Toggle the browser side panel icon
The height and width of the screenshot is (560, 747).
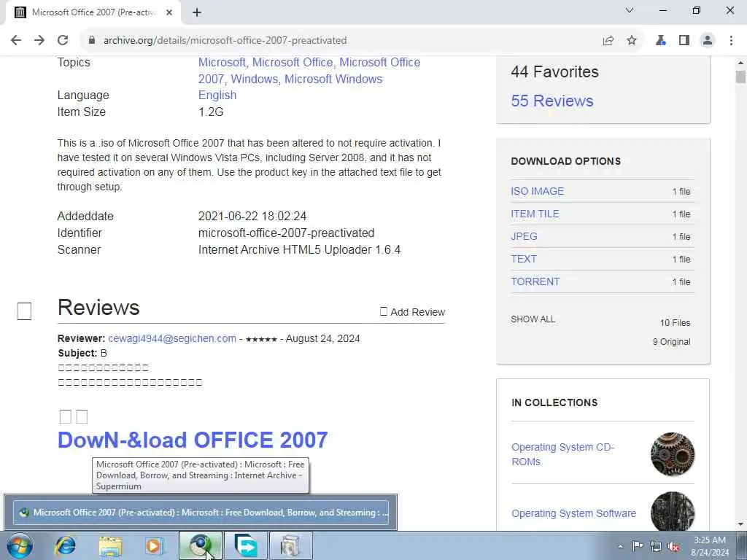click(684, 41)
